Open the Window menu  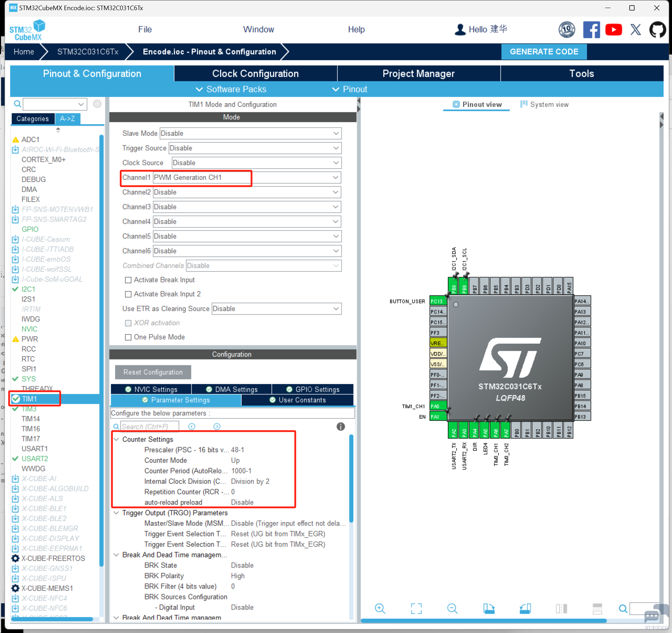259,29
